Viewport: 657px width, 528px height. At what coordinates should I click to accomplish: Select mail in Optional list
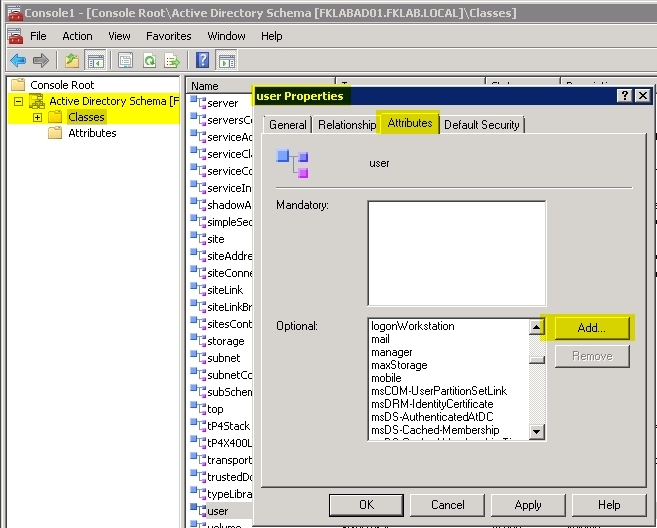[x=380, y=339]
